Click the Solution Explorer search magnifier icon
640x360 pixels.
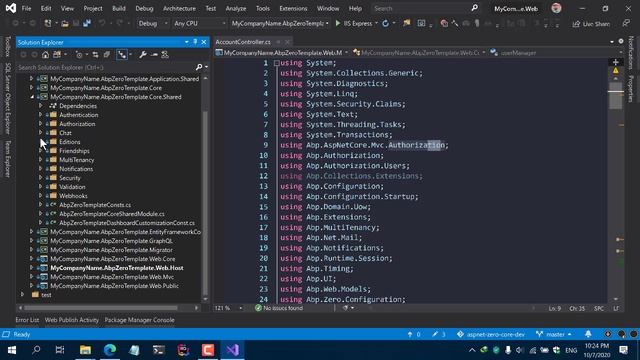coord(199,67)
